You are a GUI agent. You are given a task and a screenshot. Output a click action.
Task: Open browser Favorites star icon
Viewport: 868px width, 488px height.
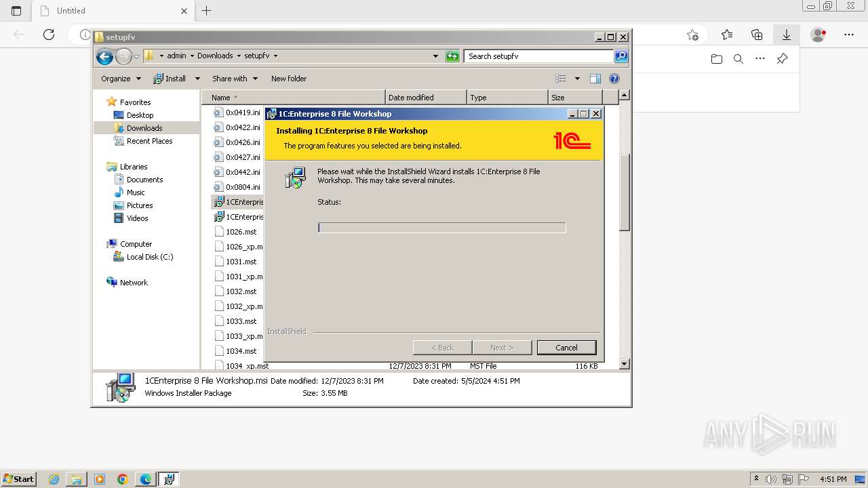[727, 35]
